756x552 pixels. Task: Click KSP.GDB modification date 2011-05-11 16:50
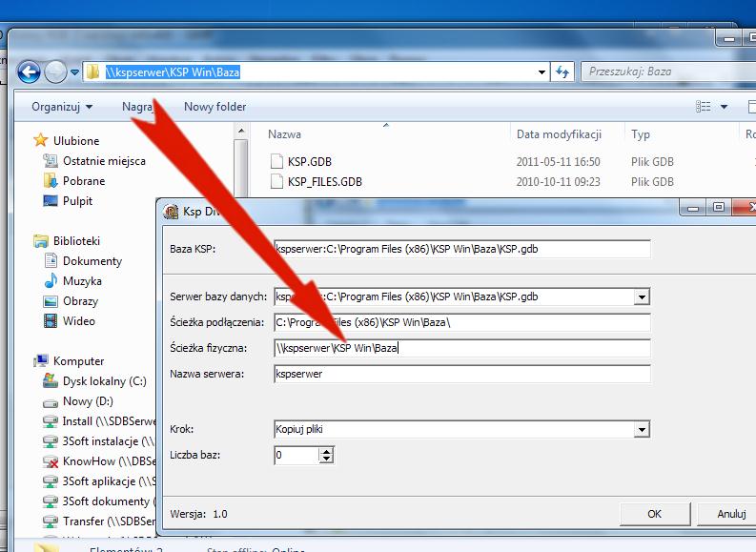click(558, 162)
